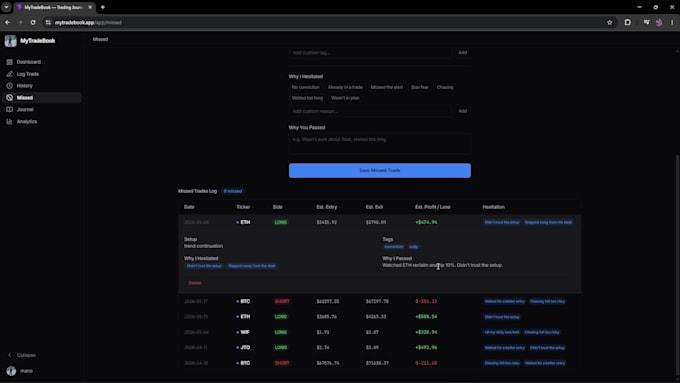The image size is (680, 383).
Task: Click the browser address bar URL
Action: (88, 22)
